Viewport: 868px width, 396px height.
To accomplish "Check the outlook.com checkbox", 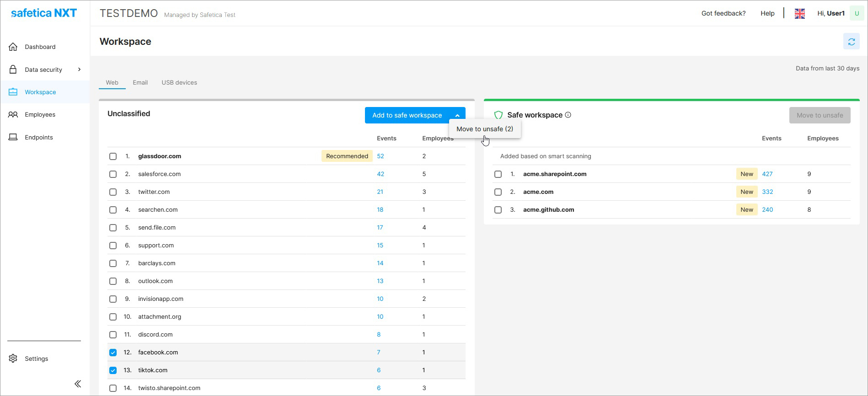I will coord(113,281).
